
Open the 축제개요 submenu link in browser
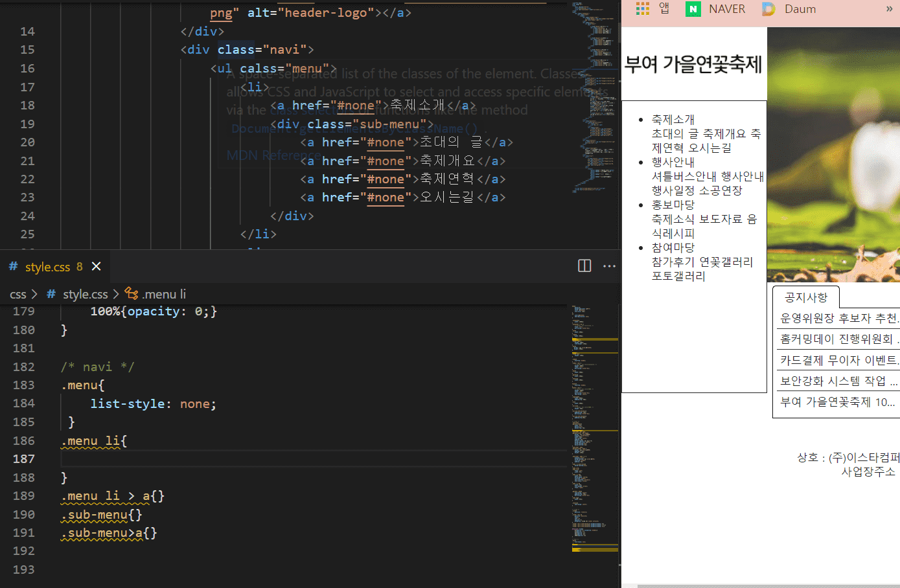coord(724,134)
